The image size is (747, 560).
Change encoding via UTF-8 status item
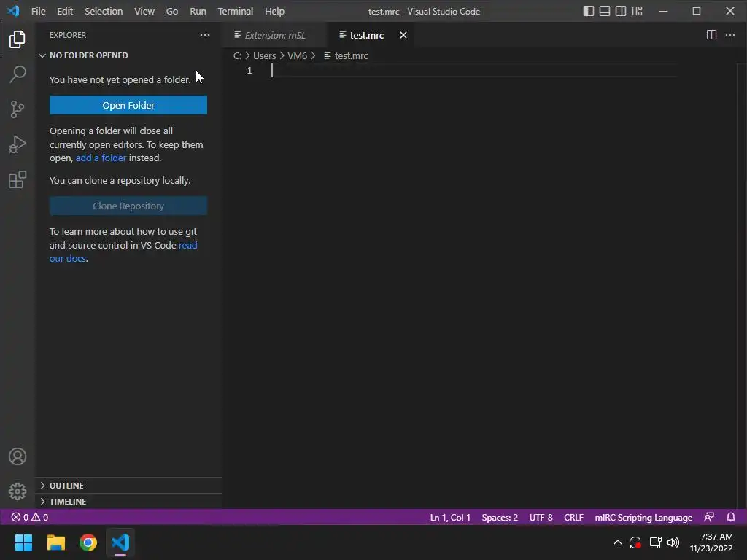pyautogui.click(x=541, y=517)
